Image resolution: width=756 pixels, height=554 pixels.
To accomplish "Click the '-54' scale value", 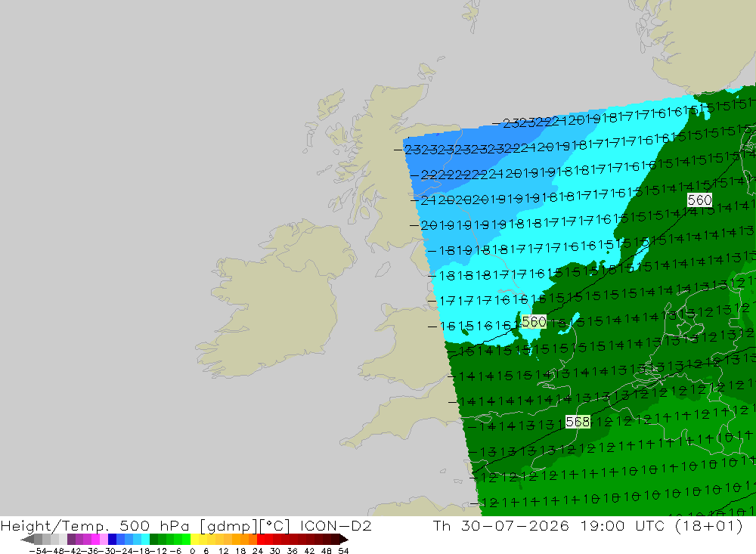I will (x=38, y=551).
